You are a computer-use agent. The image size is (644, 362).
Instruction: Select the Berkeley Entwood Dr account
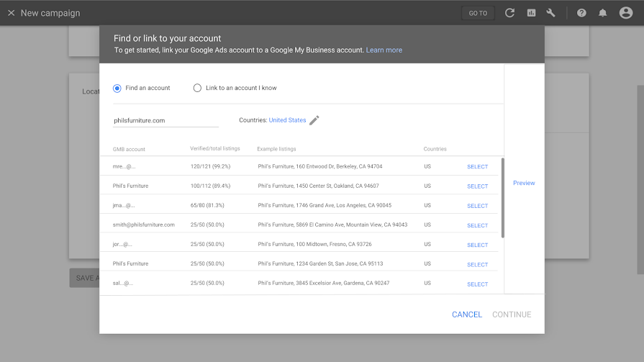477,167
